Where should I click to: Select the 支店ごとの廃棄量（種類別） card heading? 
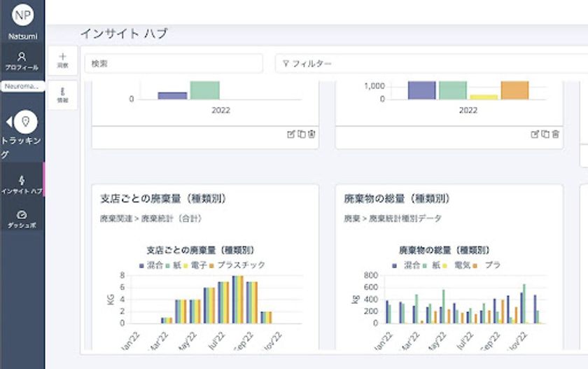(164, 199)
